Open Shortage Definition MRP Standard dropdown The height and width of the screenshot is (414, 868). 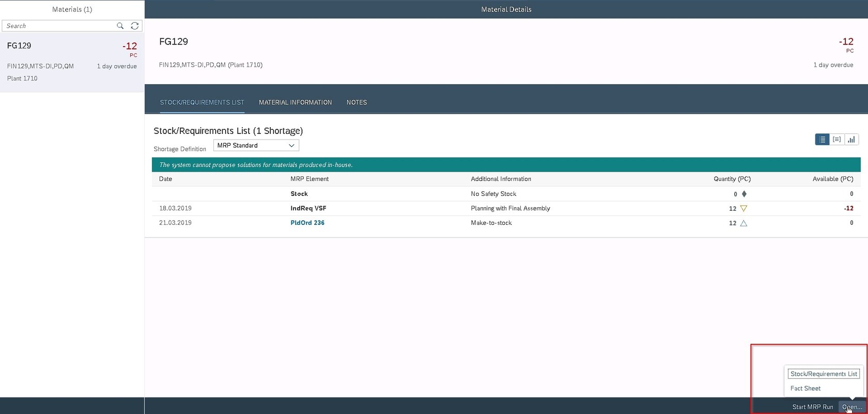tap(256, 146)
